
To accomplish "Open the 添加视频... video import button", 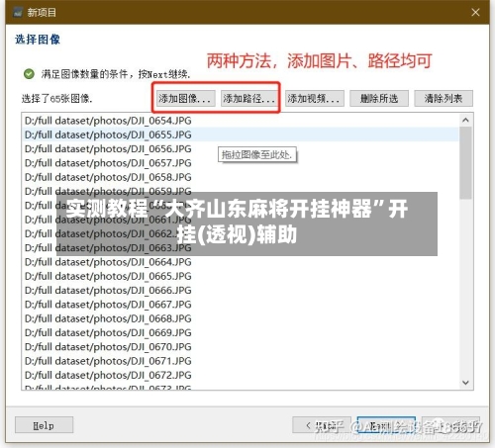I will click(x=315, y=98).
